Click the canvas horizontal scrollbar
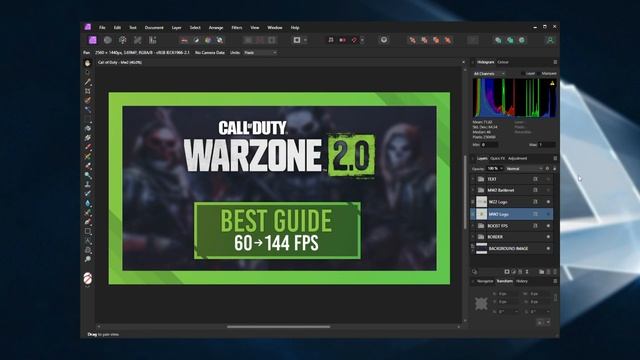The width and height of the screenshot is (640, 360). point(278,327)
